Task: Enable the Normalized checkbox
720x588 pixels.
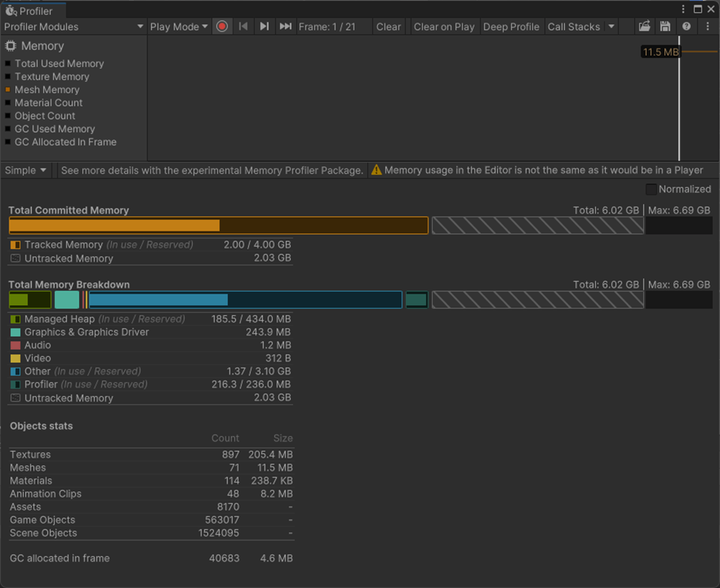Action: coord(651,189)
